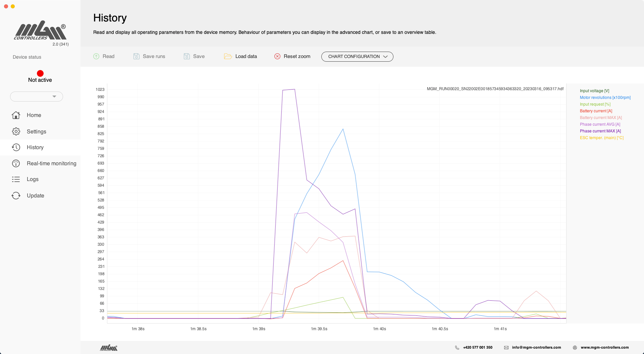Click the Save button label
644x354 pixels.
coord(199,56)
